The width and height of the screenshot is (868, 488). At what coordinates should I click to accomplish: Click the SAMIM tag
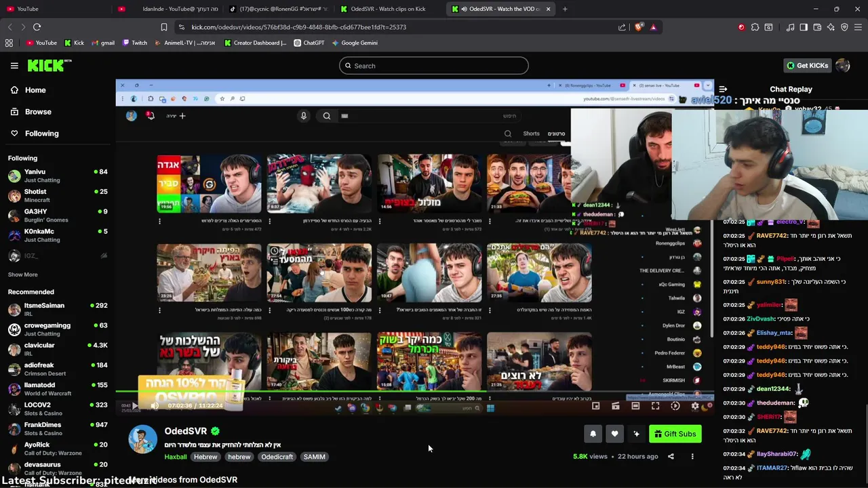click(x=314, y=457)
